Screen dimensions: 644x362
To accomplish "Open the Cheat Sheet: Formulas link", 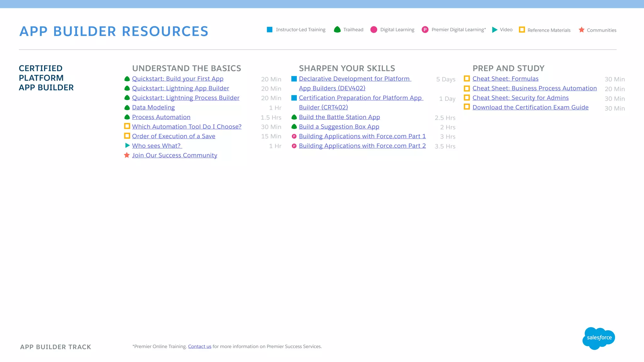I will (x=505, y=79).
